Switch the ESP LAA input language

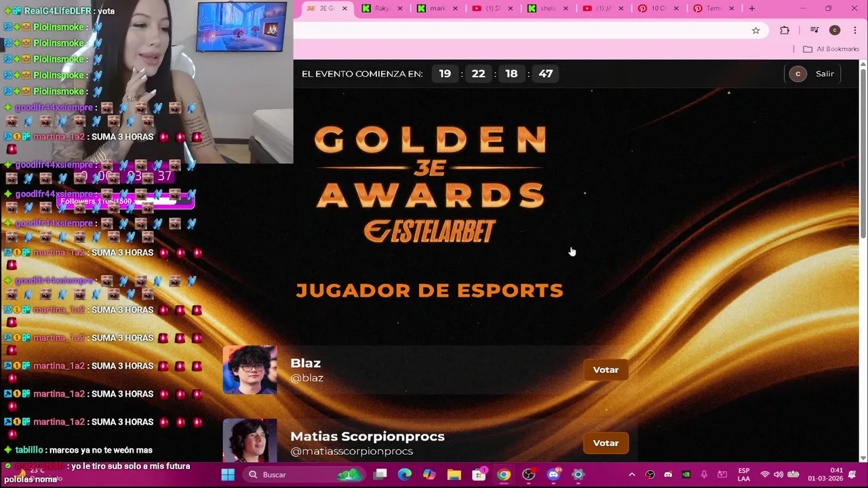point(744,474)
